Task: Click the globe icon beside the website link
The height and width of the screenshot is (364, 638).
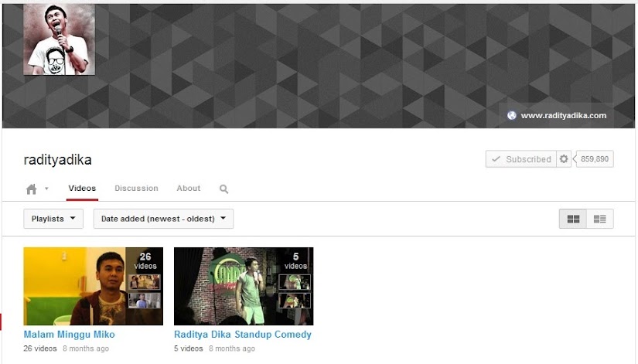Action: coord(511,115)
